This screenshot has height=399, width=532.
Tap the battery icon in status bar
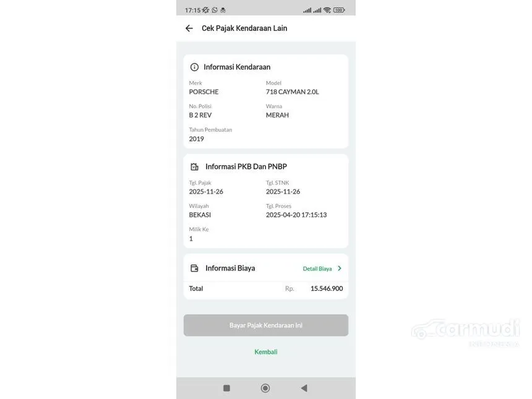(x=339, y=10)
